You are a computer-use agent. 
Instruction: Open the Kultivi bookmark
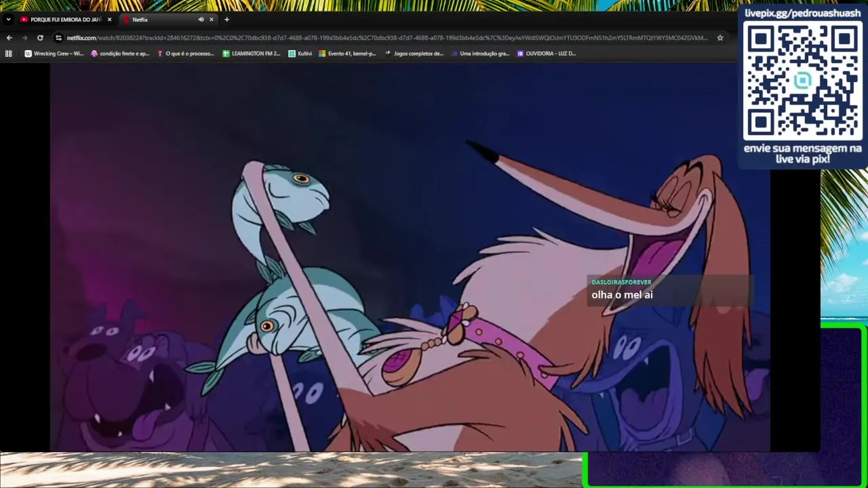point(300,54)
